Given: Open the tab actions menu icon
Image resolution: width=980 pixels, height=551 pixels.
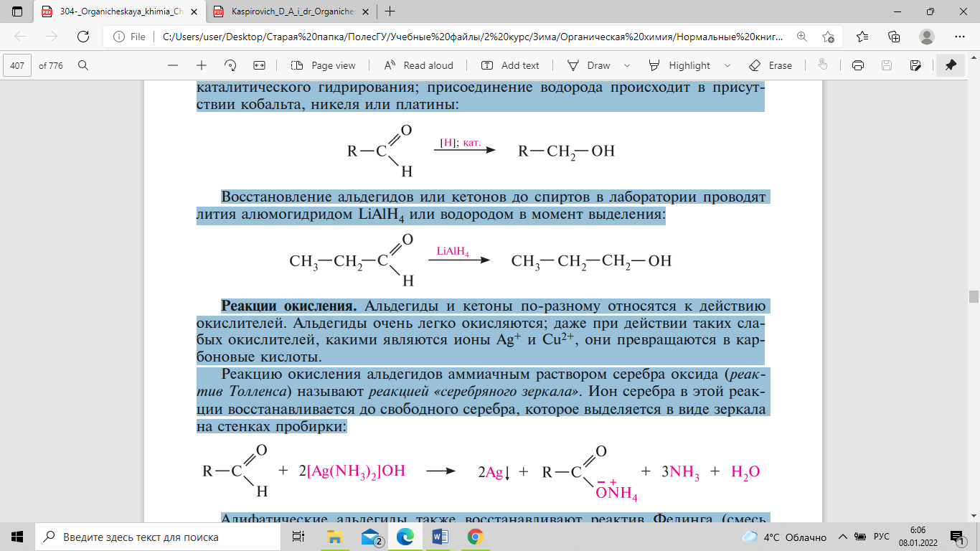Looking at the screenshot, I should pos(17,11).
